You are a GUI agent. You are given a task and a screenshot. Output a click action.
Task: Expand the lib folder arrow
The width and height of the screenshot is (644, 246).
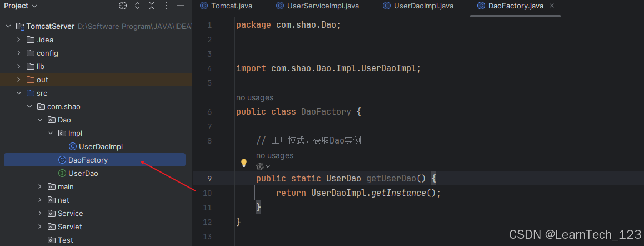[19, 66]
